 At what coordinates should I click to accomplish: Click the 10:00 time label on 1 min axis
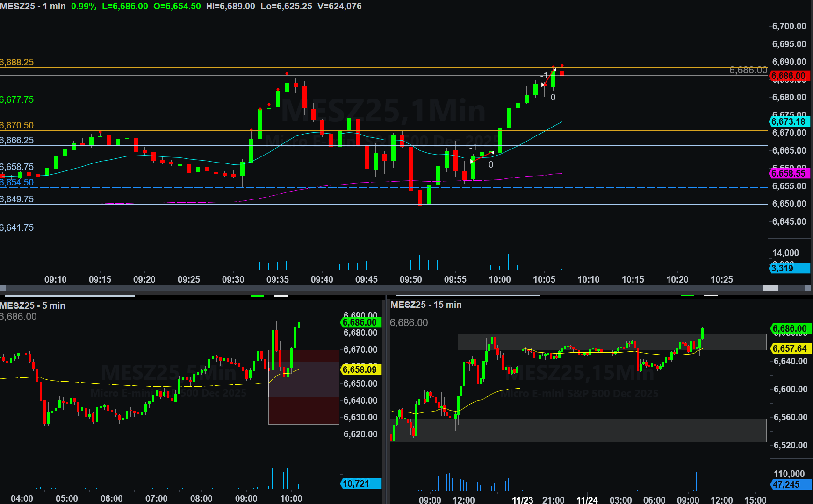499,279
